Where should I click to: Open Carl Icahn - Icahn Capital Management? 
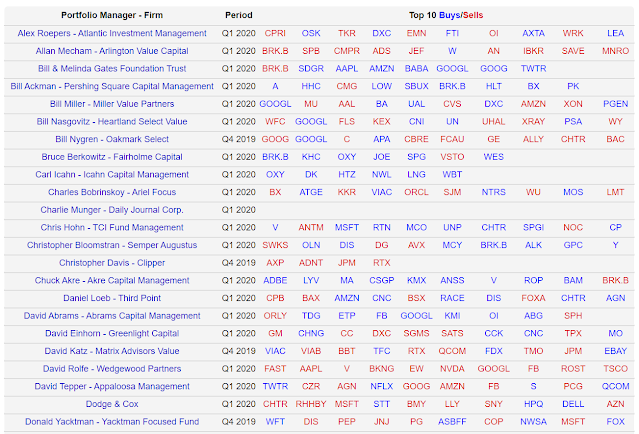112,174
